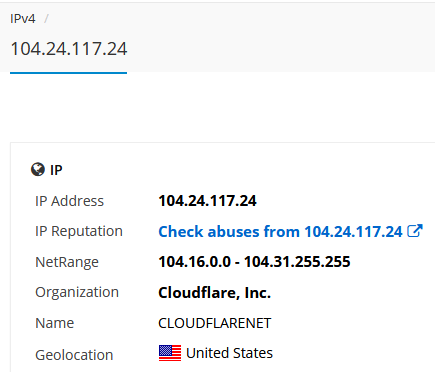Click the globe icon beside IP heading
The width and height of the screenshot is (435, 372).
coord(38,169)
